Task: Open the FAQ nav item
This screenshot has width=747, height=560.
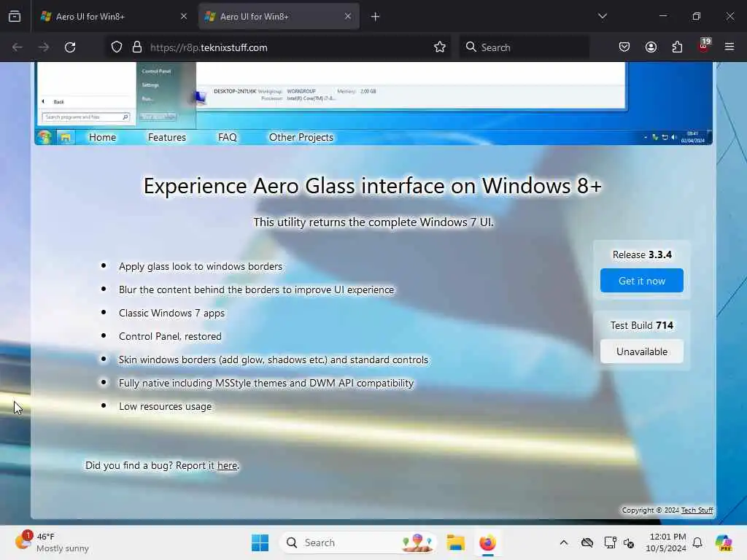Action: (x=228, y=137)
